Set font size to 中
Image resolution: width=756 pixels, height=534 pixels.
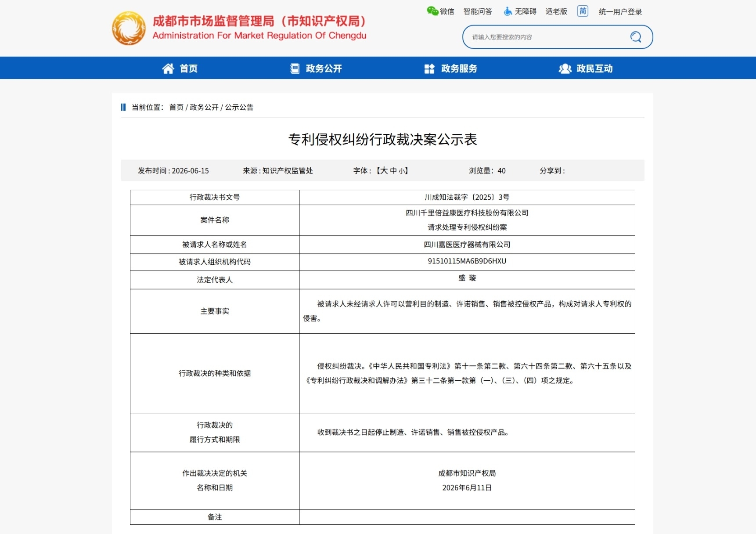point(393,170)
